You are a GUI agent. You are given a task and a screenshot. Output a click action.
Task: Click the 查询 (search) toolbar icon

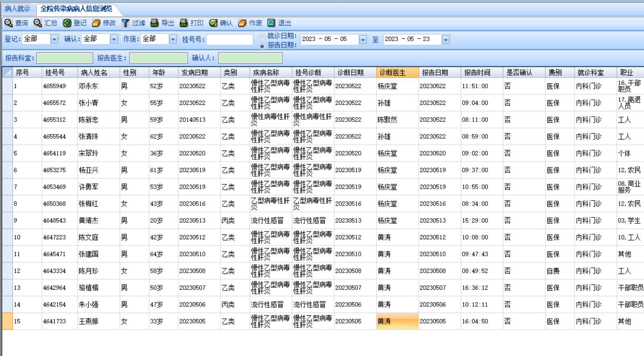(9, 23)
